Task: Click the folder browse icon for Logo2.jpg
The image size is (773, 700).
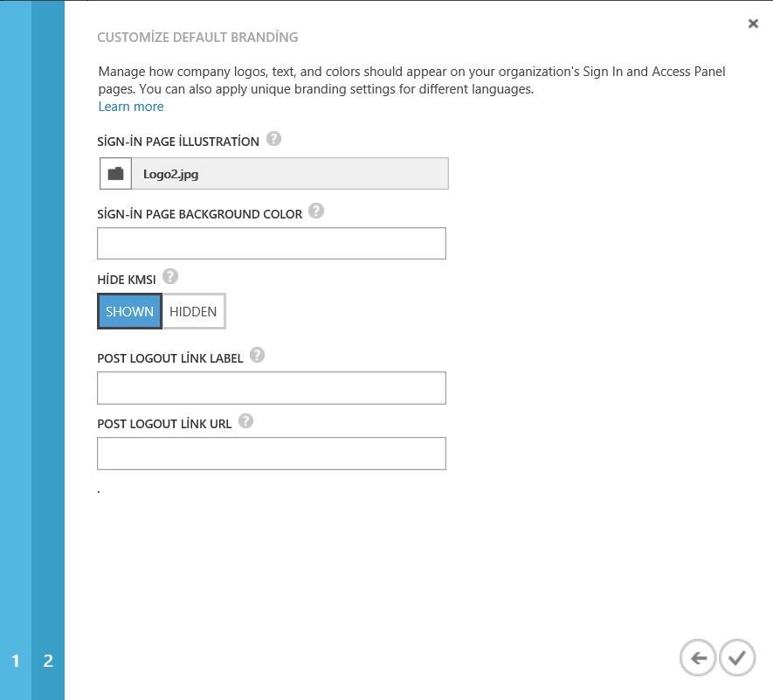Action: [115, 174]
